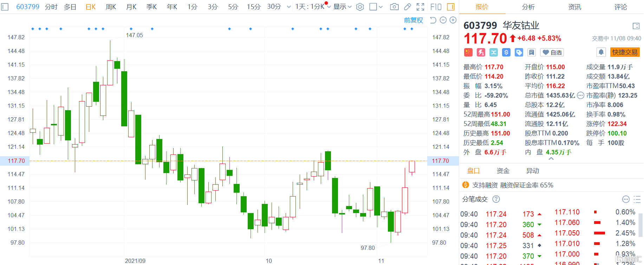Screen dimensions: 644x265
Task: Toggle 前复权 price adjustment
Action: (414, 20)
